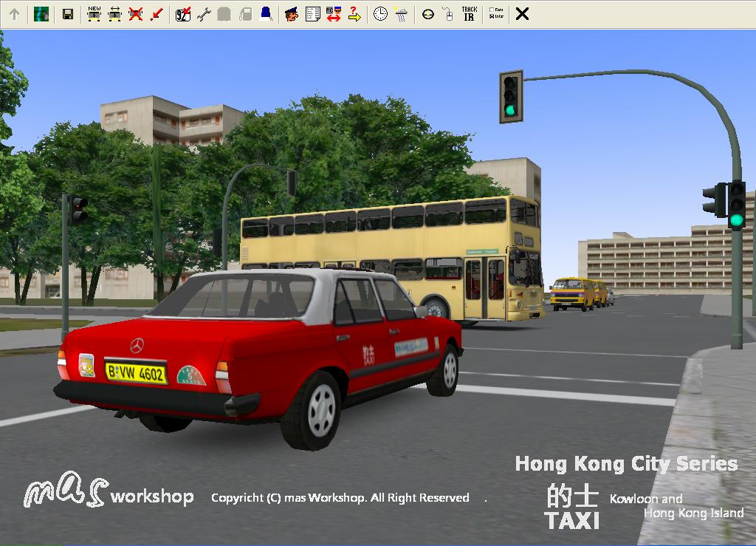Select the steering wheel control icon

point(427,15)
